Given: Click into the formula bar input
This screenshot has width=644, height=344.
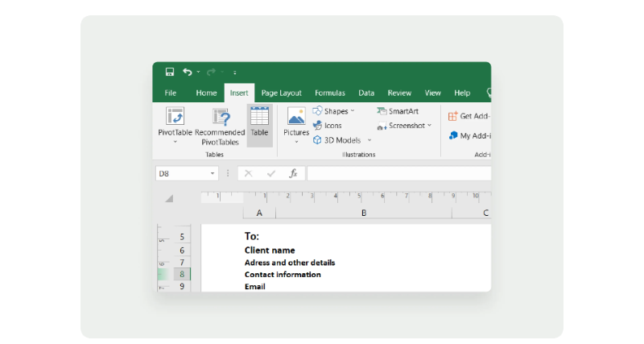Looking at the screenshot, I should 398,173.
